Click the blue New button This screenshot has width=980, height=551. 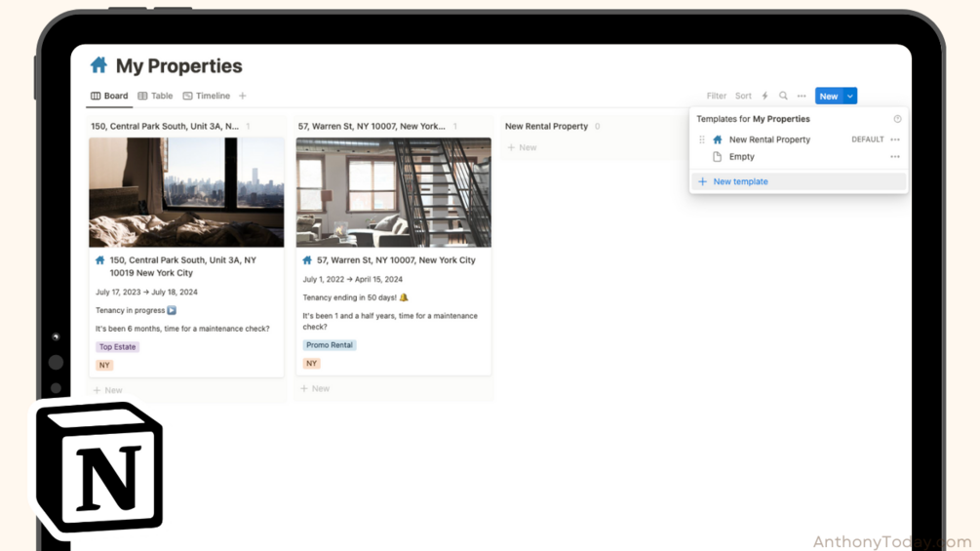click(x=829, y=96)
